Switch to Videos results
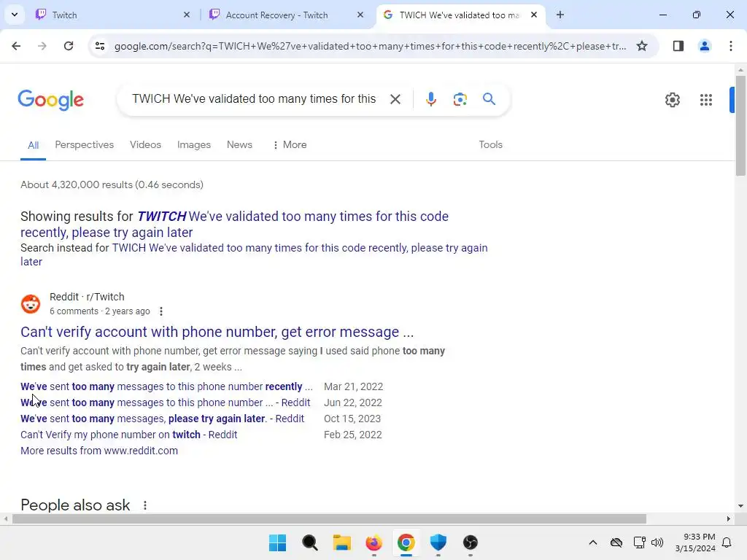The height and width of the screenshot is (560, 747). click(145, 145)
